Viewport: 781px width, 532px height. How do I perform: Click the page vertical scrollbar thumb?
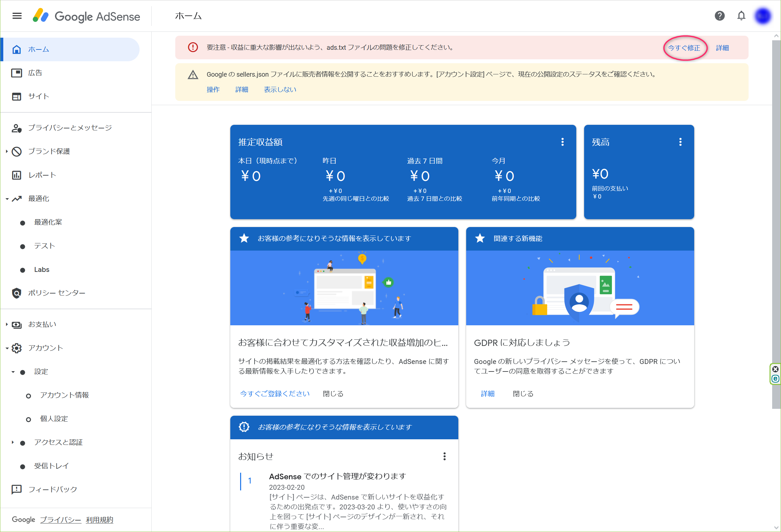coord(776,224)
